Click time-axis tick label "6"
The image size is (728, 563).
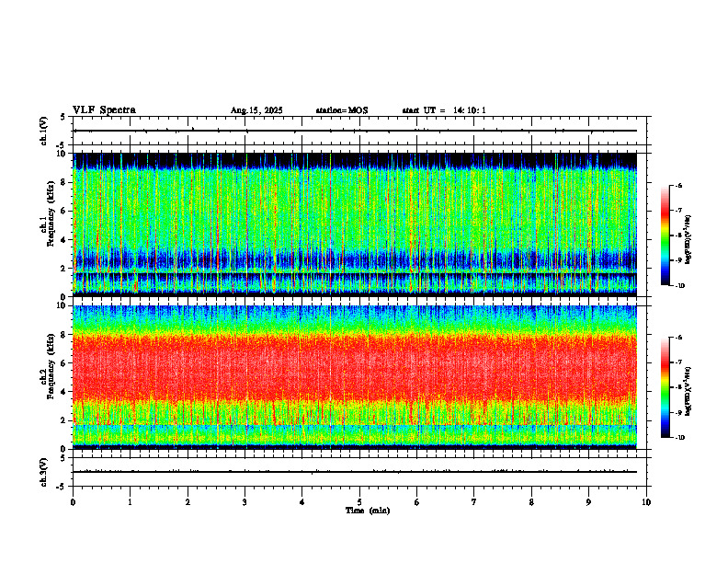pos(417,502)
